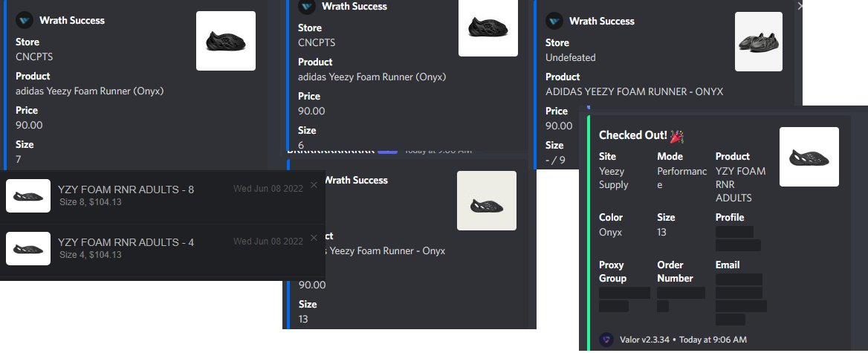
Task: Click the mode value Performance
Action: (682, 178)
